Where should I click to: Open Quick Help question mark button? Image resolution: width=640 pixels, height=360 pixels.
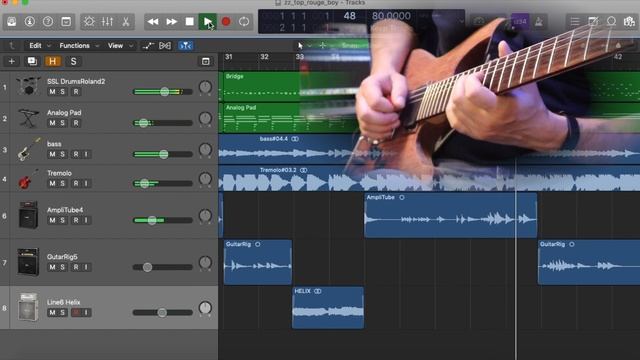tap(48, 22)
